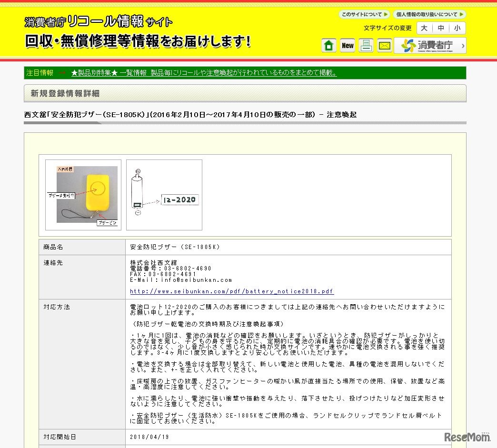
Task: Click the New icon in the header
Action: click(x=347, y=46)
